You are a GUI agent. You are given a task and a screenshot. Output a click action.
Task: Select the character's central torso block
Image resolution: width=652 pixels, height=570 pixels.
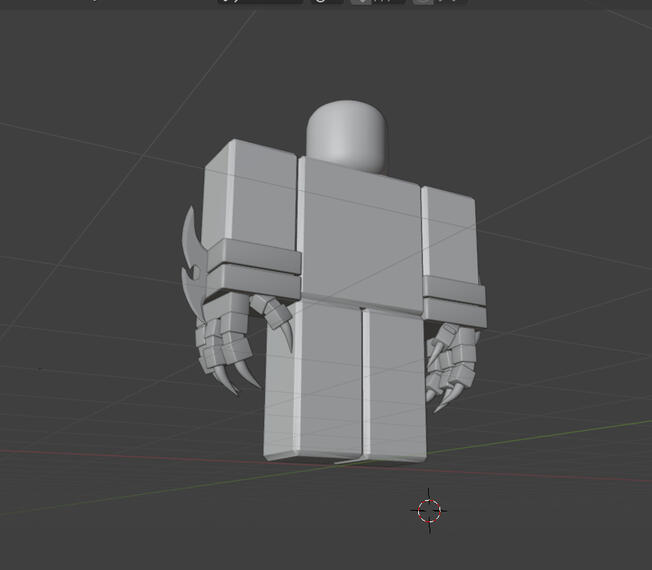point(361,235)
